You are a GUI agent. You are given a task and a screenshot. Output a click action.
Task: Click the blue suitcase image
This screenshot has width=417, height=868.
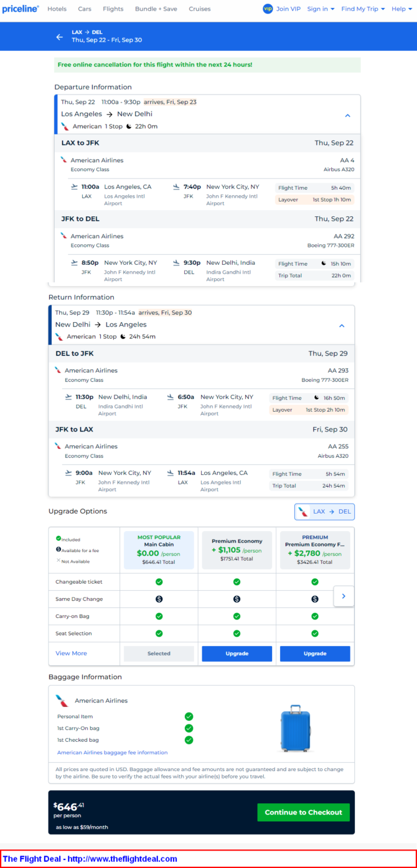click(x=295, y=728)
